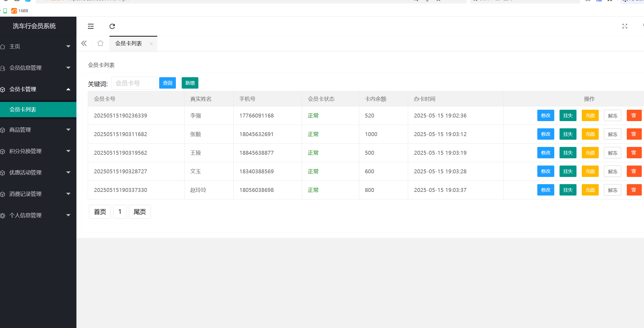
Task: Click the 会员卡号 keyword input field
Action: point(134,83)
